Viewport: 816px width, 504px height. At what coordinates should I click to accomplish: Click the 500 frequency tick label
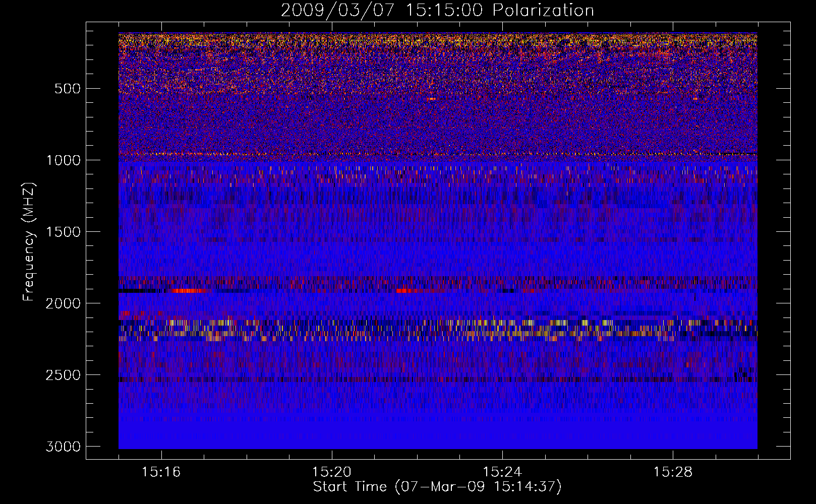tap(68, 89)
